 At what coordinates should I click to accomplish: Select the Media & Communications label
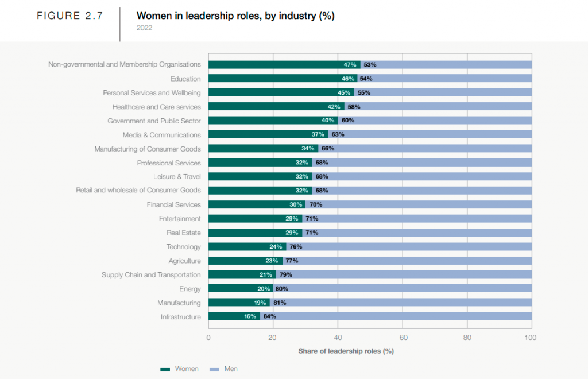pos(161,135)
